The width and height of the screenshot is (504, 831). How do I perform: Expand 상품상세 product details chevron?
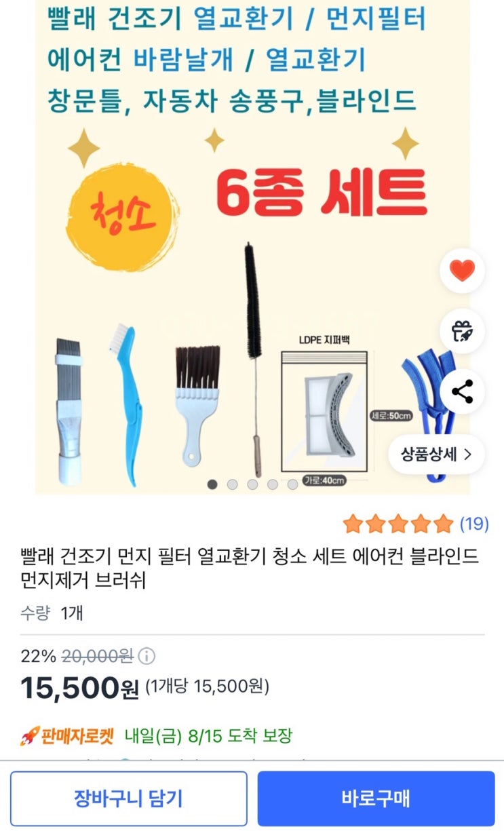tap(436, 455)
